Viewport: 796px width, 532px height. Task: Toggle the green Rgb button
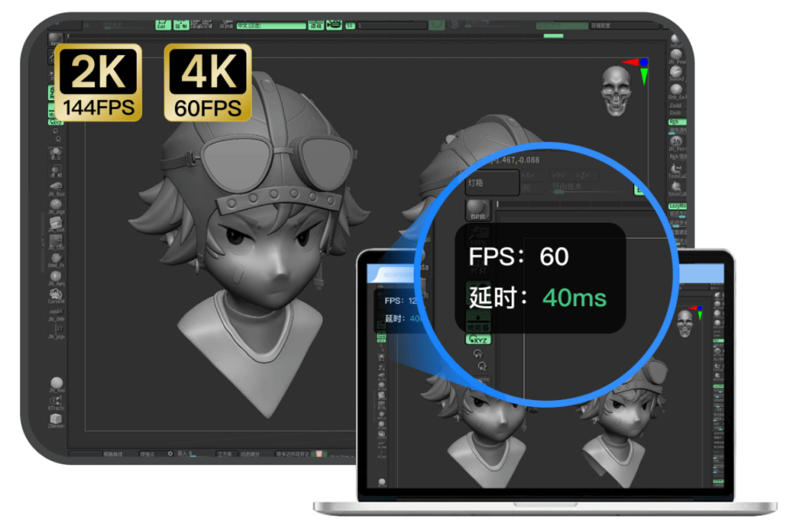pos(677,122)
